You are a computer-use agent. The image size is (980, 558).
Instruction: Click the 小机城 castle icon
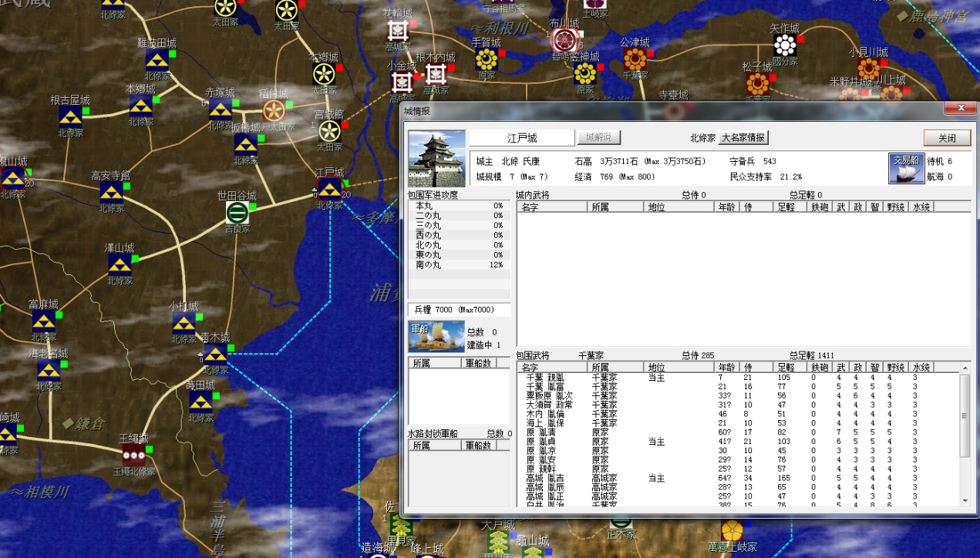(184, 323)
